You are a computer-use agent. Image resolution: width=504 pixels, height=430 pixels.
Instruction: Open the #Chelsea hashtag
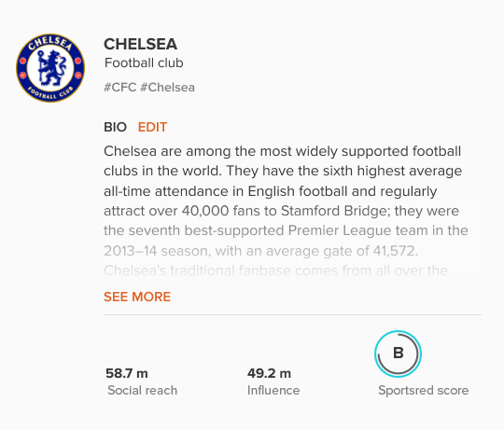pos(167,88)
